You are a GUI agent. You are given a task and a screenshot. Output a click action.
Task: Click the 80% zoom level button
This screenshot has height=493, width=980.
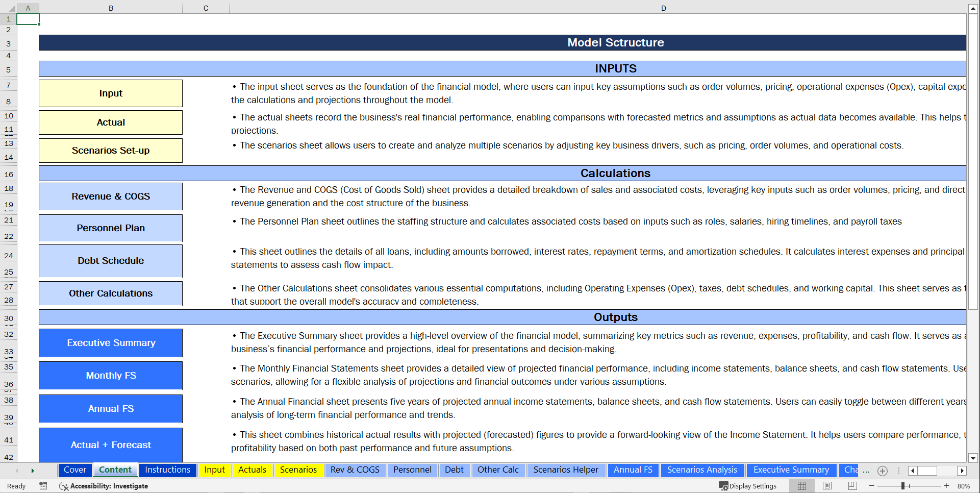(964, 486)
